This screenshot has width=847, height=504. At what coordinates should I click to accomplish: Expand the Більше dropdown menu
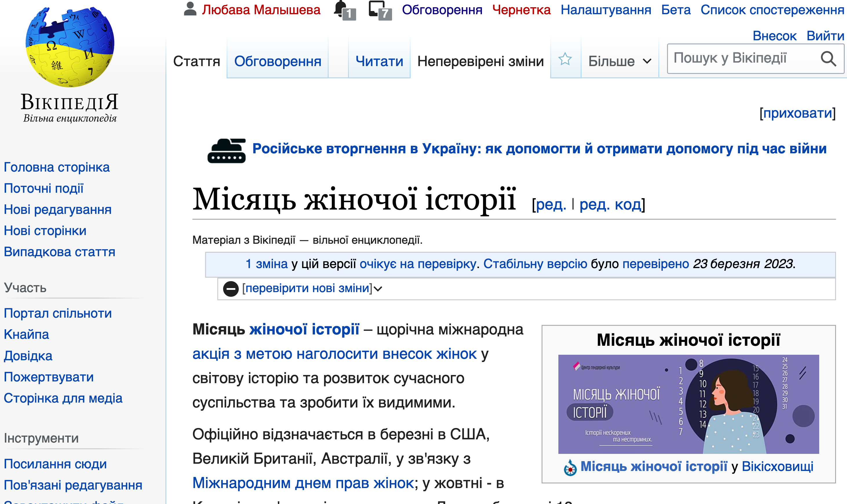[620, 61]
